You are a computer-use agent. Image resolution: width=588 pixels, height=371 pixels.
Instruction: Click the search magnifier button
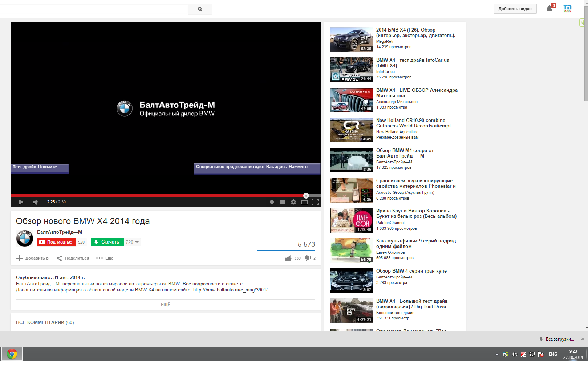200,9
